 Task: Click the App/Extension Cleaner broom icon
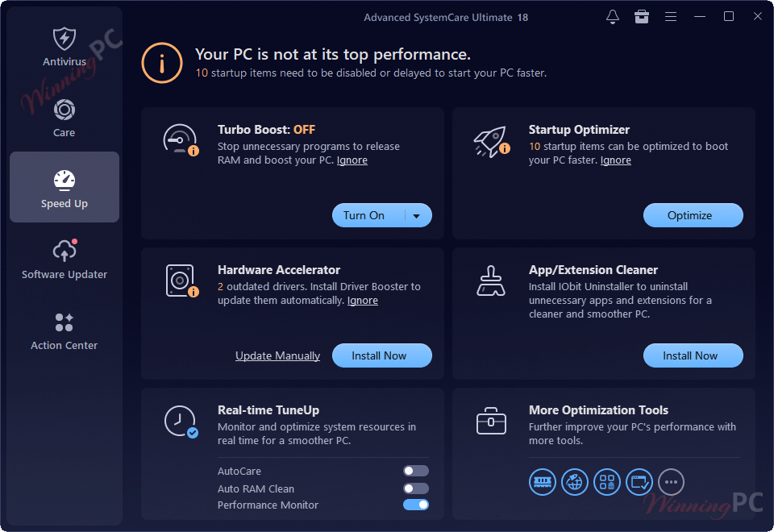(x=491, y=281)
